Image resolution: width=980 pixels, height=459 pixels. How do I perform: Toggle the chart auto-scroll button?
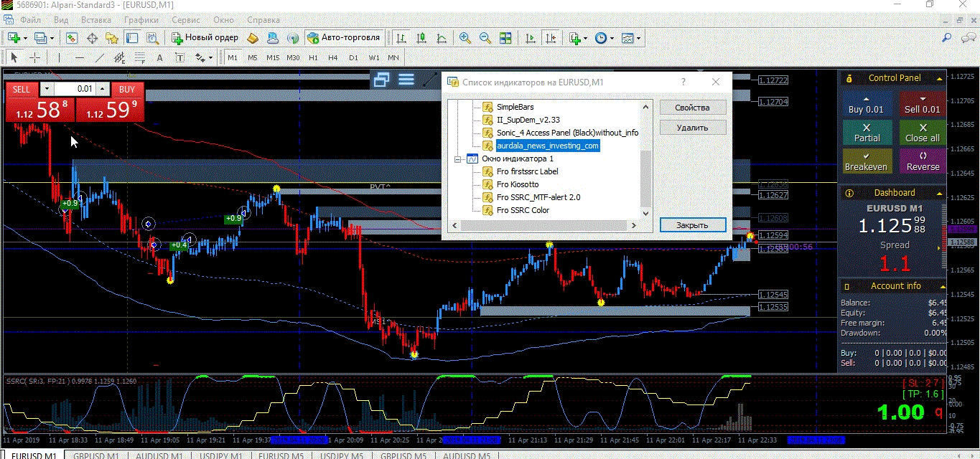coord(530,38)
